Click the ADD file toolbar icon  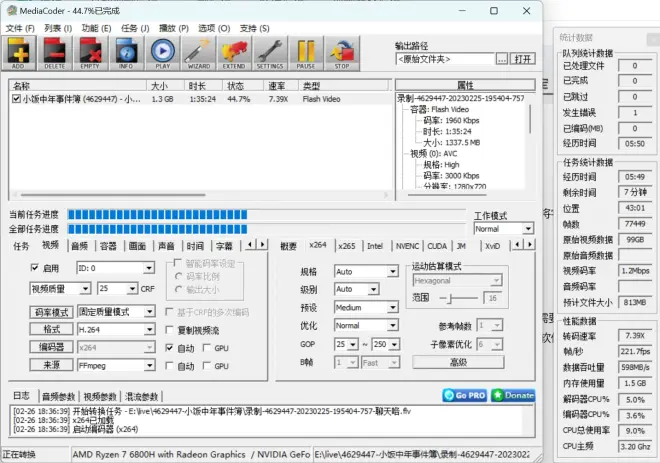(19, 53)
